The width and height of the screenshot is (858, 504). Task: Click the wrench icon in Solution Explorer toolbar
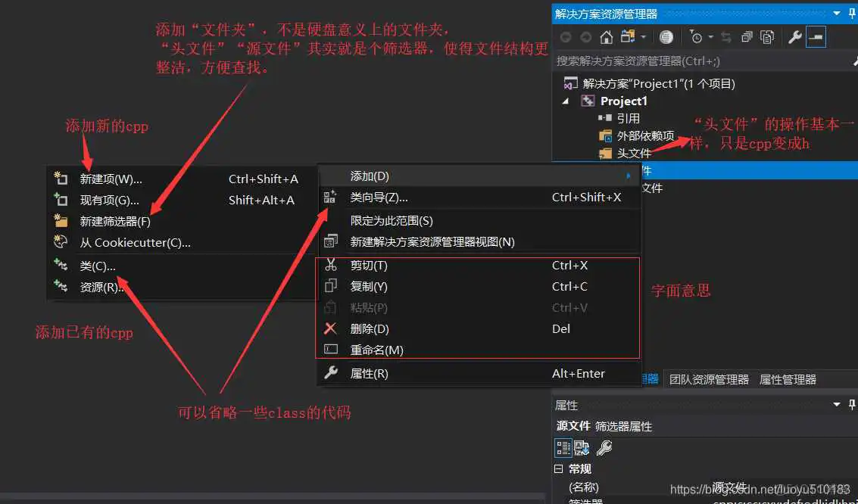pyautogui.click(x=796, y=36)
